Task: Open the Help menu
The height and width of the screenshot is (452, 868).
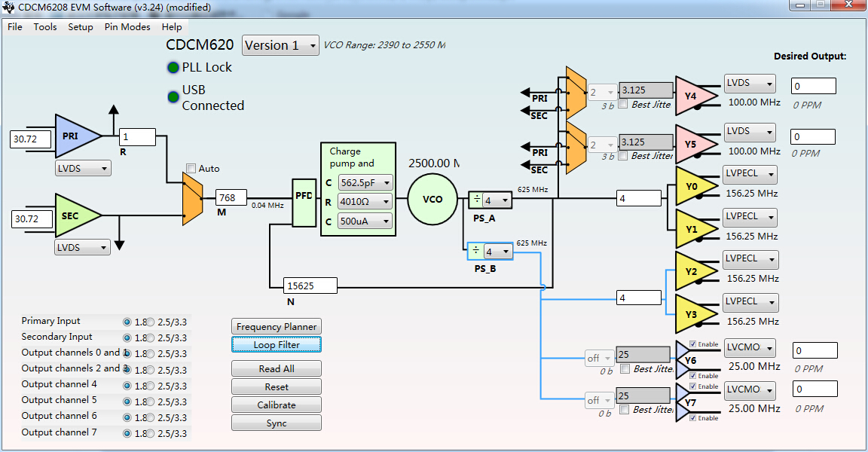Action: (x=172, y=26)
